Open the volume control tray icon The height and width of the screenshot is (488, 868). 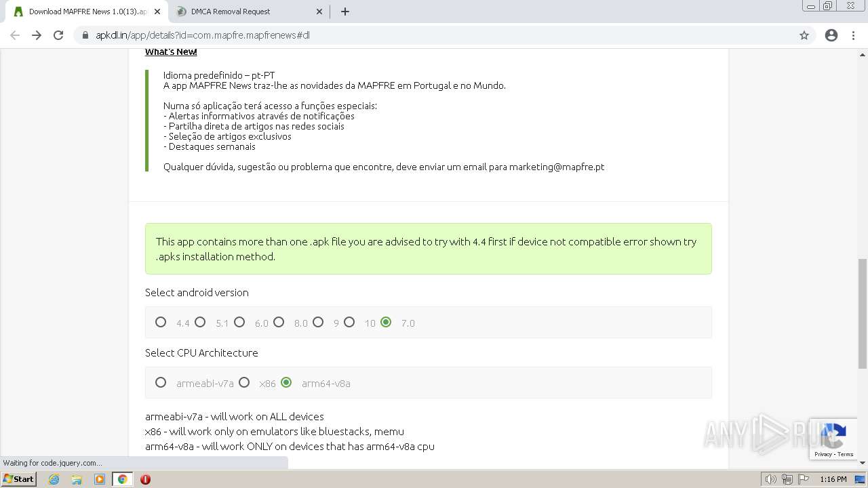tap(771, 479)
